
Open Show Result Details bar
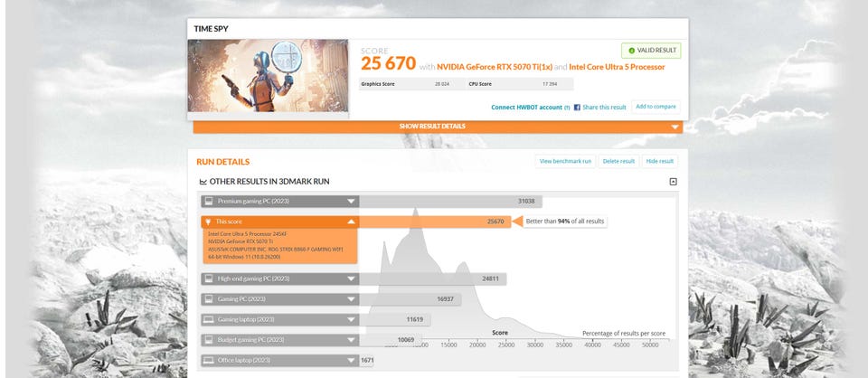coord(438,127)
